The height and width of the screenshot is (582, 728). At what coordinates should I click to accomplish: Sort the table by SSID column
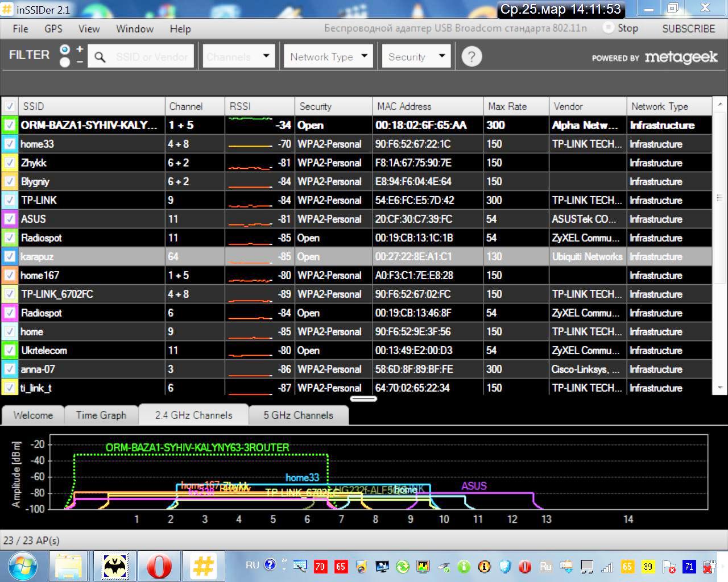(x=93, y=106)
